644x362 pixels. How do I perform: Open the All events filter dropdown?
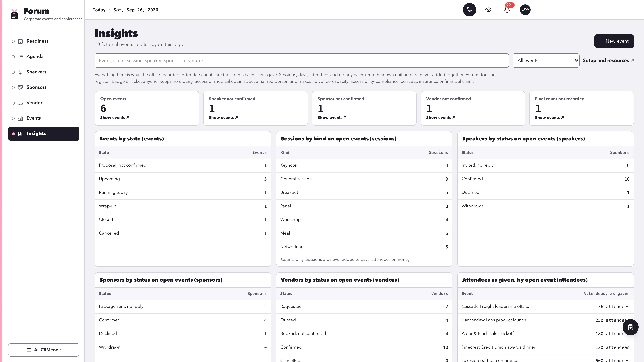[546, 61]
